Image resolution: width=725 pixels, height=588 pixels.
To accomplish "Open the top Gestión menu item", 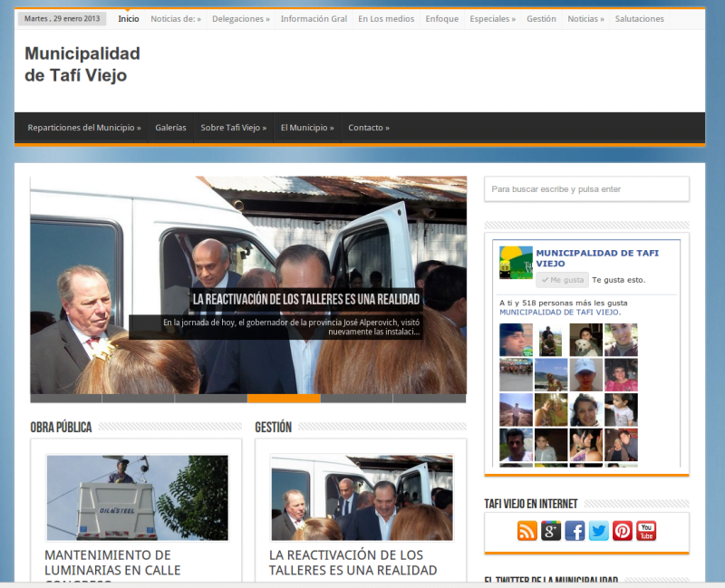I will 541,19.
